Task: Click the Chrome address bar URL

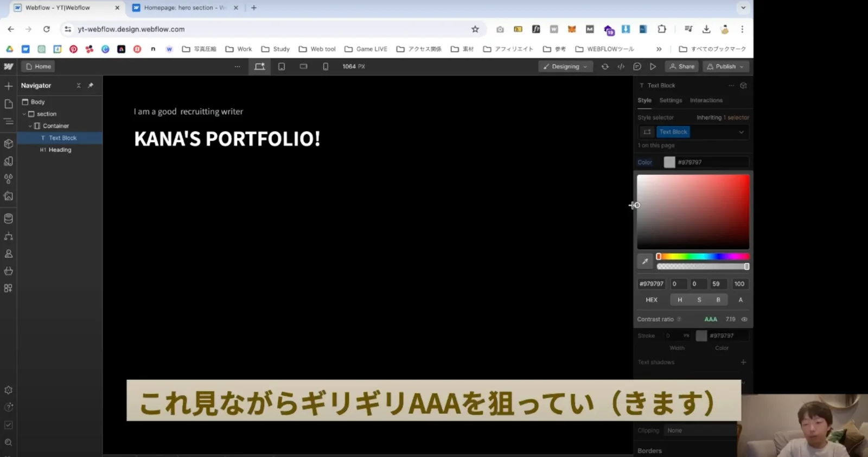Action: [131, 29]
